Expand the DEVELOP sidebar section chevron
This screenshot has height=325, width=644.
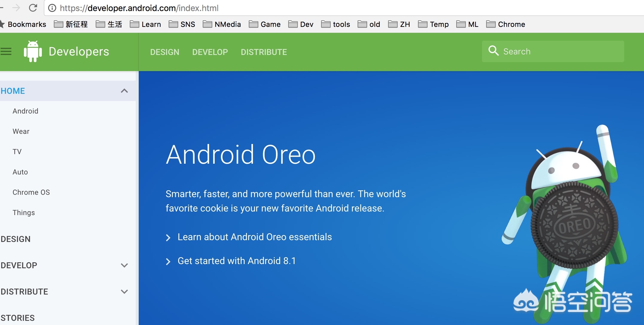[x=124, y=265]
